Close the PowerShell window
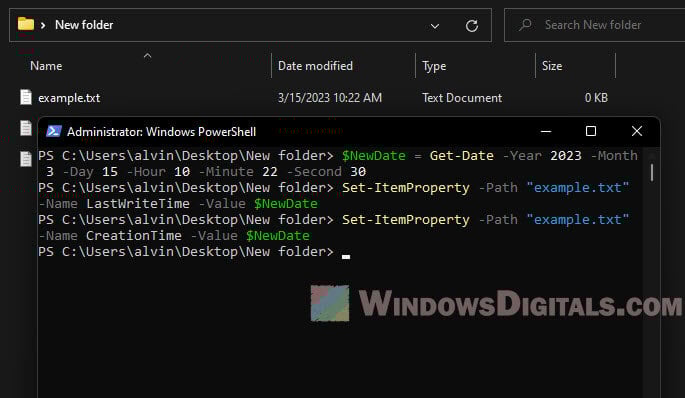Image resolution: width=685 pixels, height=398 pixels. click(637, 131)
